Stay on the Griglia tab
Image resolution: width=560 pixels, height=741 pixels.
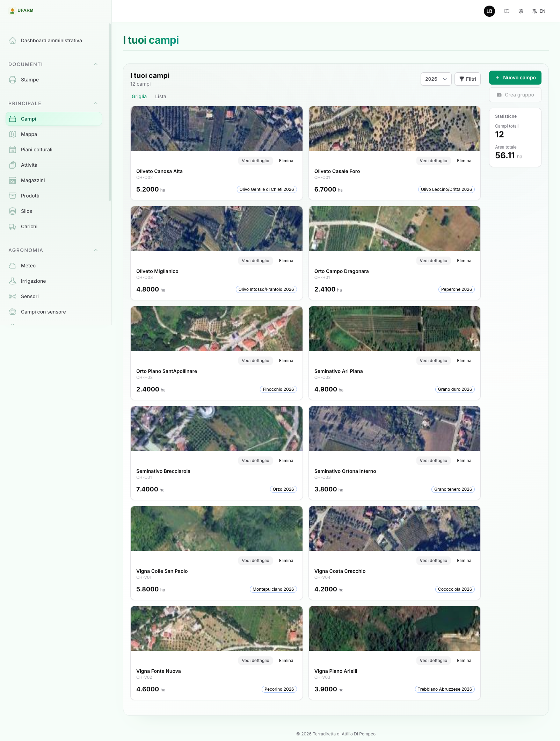coord(139,96)
